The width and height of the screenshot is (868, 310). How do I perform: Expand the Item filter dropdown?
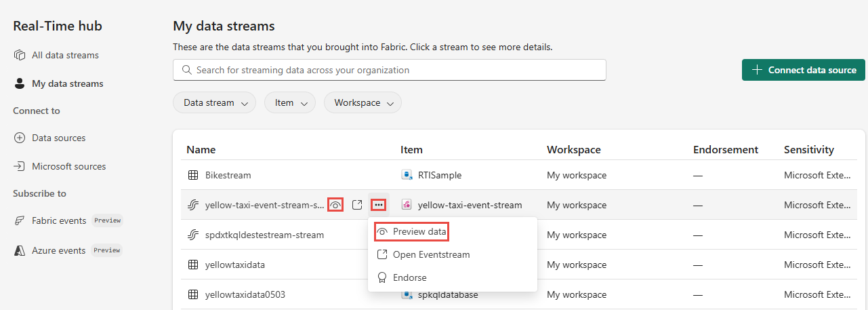coord(290,103)
